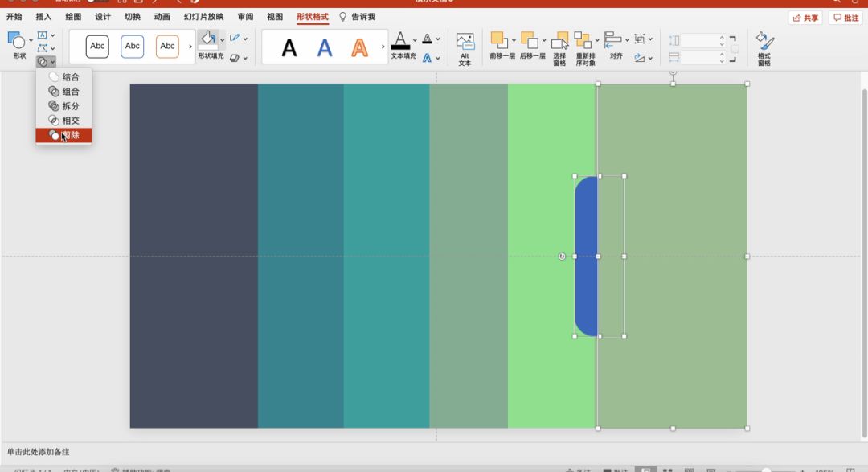
Task: Apply the blue-outline Abc shape style
Action: click(x=133, y=46)
